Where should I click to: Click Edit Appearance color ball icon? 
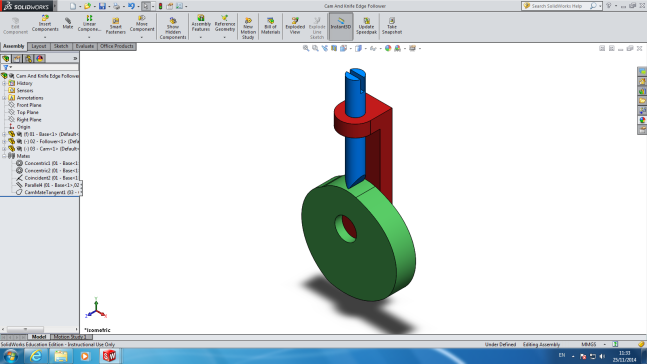click(388, 48)
